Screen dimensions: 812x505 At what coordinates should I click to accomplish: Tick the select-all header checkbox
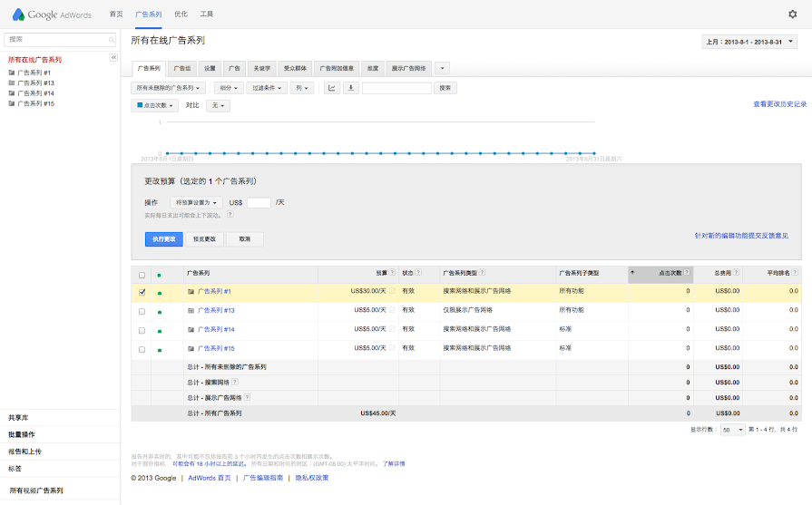point(142,273)
